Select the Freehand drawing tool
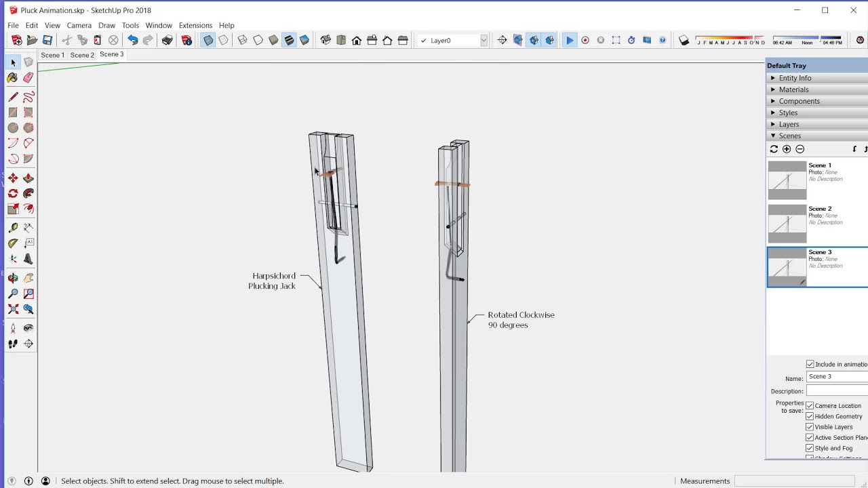Image resolution: width=868 pixels, height=488 pixels. click(x=28, y=97)
